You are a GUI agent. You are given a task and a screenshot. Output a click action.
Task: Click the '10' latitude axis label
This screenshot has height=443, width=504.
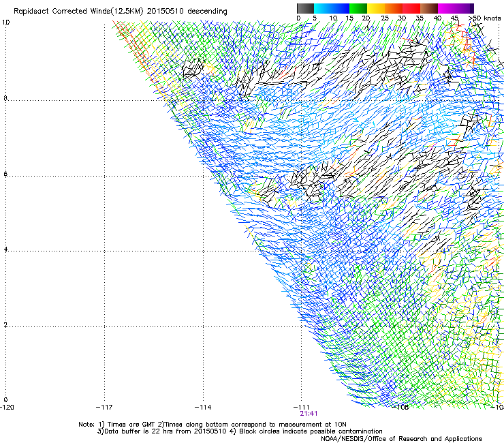pos(5,22)
